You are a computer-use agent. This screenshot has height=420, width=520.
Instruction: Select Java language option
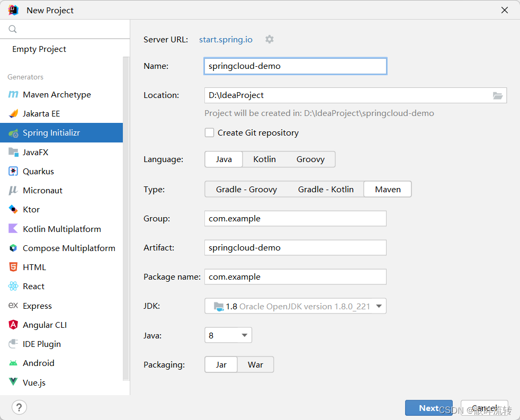tap(224, 159)
